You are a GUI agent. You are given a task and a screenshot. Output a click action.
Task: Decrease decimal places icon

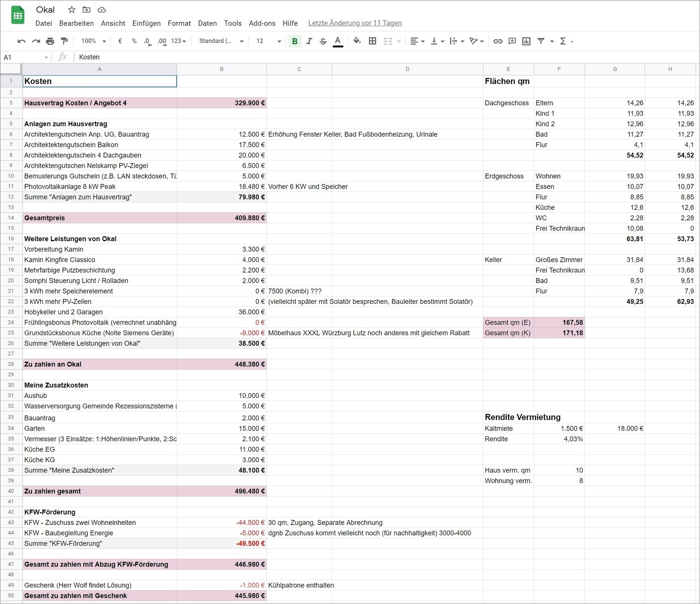(x=147, y=41)
